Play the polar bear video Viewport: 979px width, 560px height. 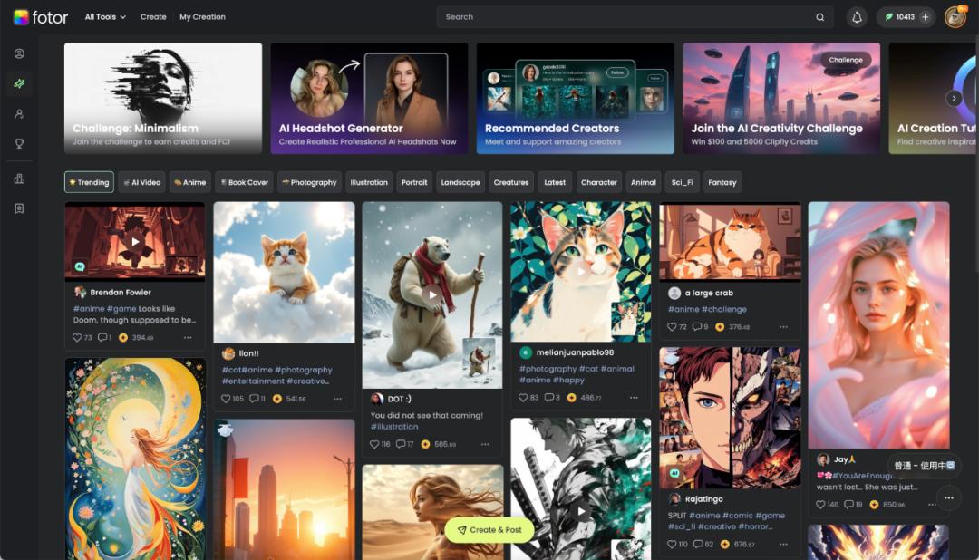432,294
